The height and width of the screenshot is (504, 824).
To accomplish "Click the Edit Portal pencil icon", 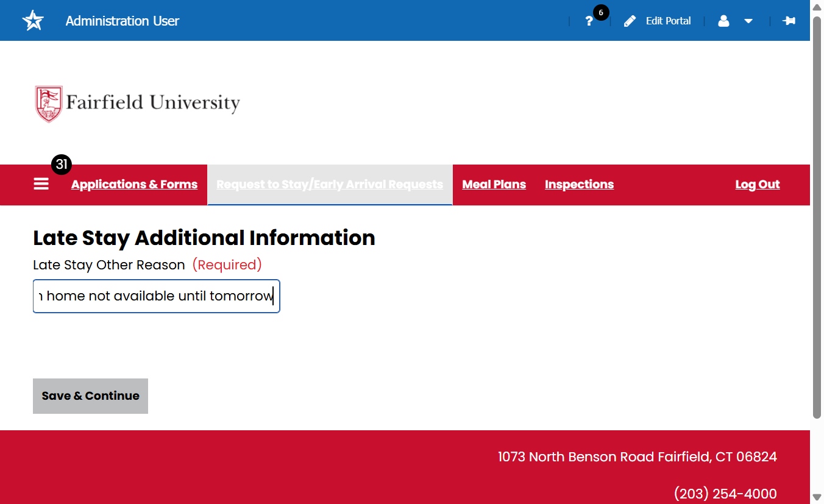I will [x=630, y=21].
